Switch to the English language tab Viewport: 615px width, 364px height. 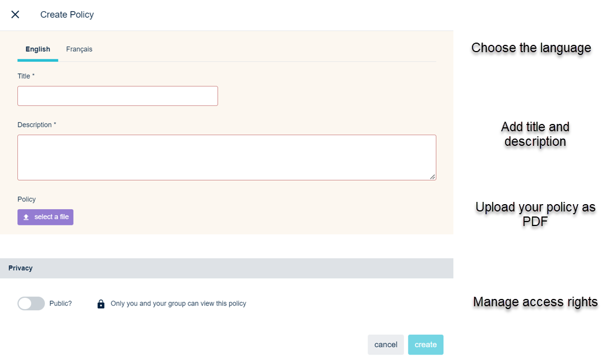38,49
